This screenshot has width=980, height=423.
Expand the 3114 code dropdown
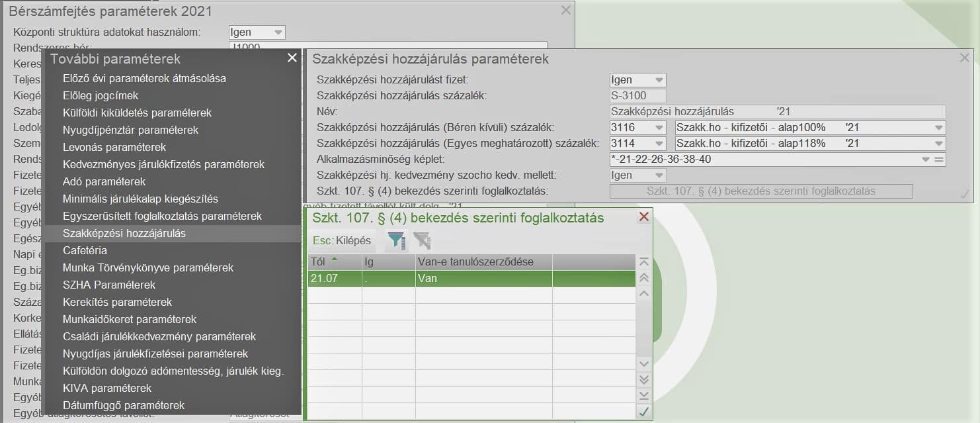pos(659,144)
